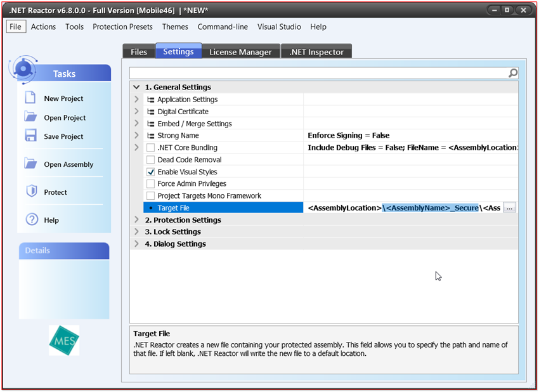Expand 4. Dialog Settings
Viewport: 539px width, 392px height.
[x=136, y=244]
